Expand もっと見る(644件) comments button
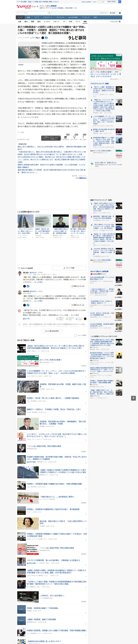138x644 pixels. point(52,331)
